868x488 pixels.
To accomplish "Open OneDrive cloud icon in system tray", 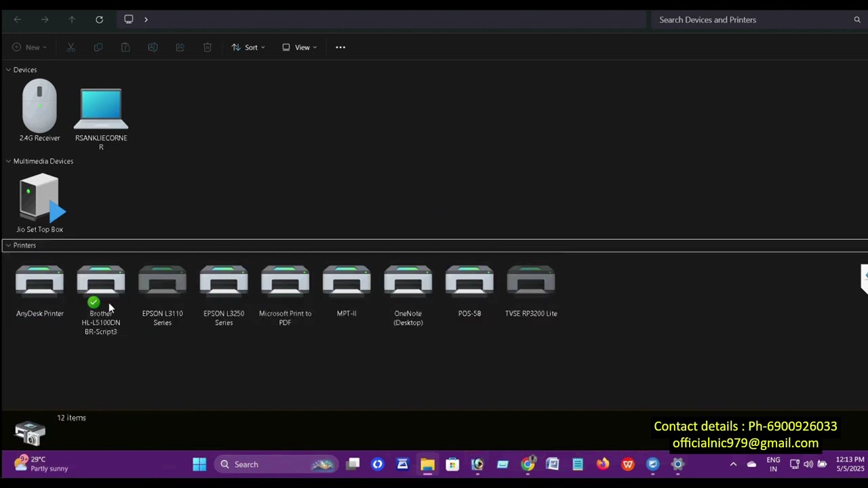I will tap(751, 464).
